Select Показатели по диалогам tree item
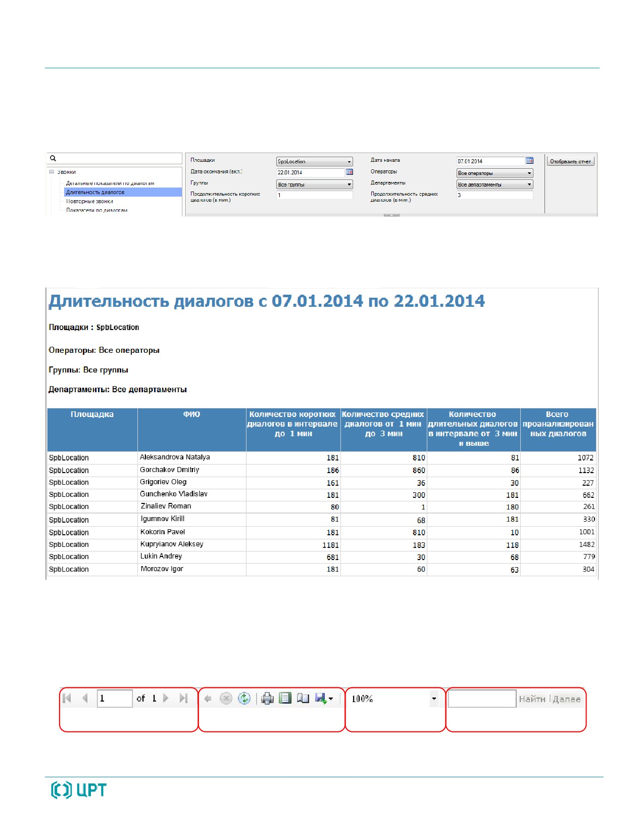Viewport: 644px width, 834px height. click(96, 210)
